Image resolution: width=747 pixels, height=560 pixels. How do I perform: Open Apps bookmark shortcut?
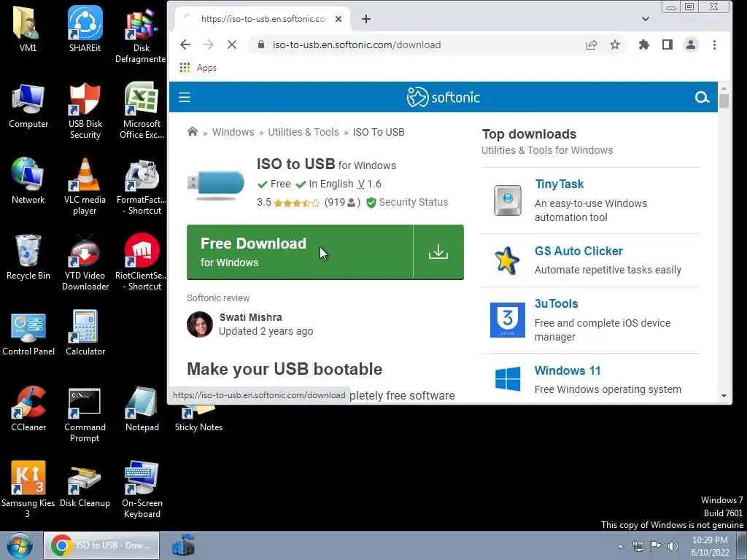click(198, 68)
